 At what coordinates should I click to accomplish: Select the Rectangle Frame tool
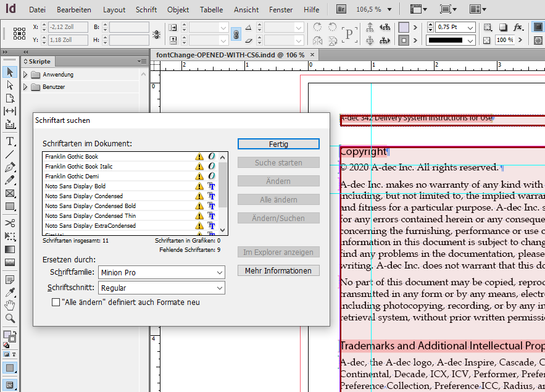coord(10,193)
